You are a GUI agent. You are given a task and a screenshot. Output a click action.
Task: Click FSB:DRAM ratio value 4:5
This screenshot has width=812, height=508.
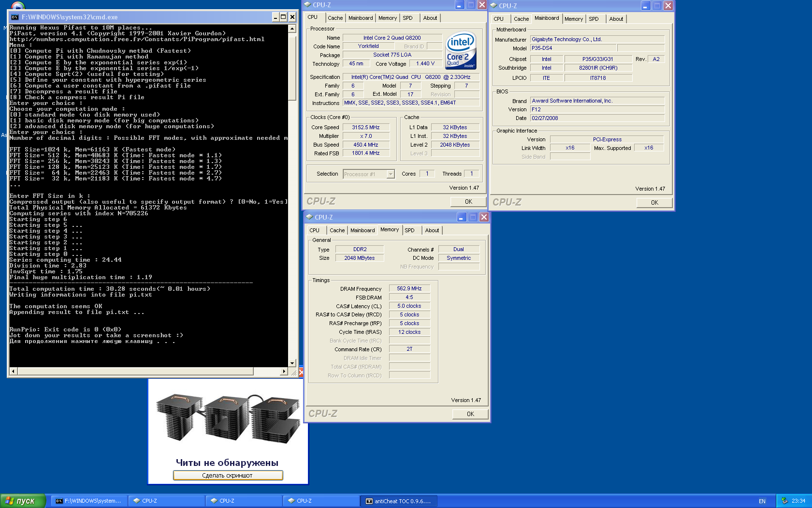click(409, 297)
